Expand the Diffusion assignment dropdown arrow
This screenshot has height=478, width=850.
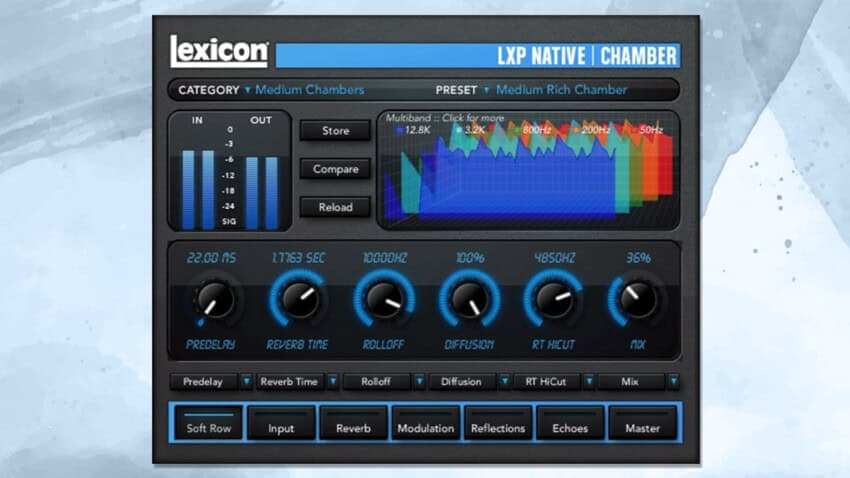point(504,382)
